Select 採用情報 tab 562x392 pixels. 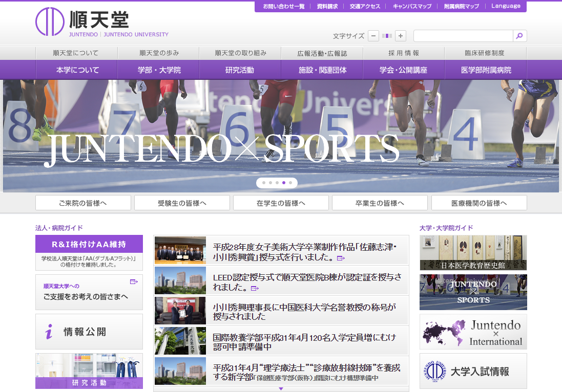(404, 53)
